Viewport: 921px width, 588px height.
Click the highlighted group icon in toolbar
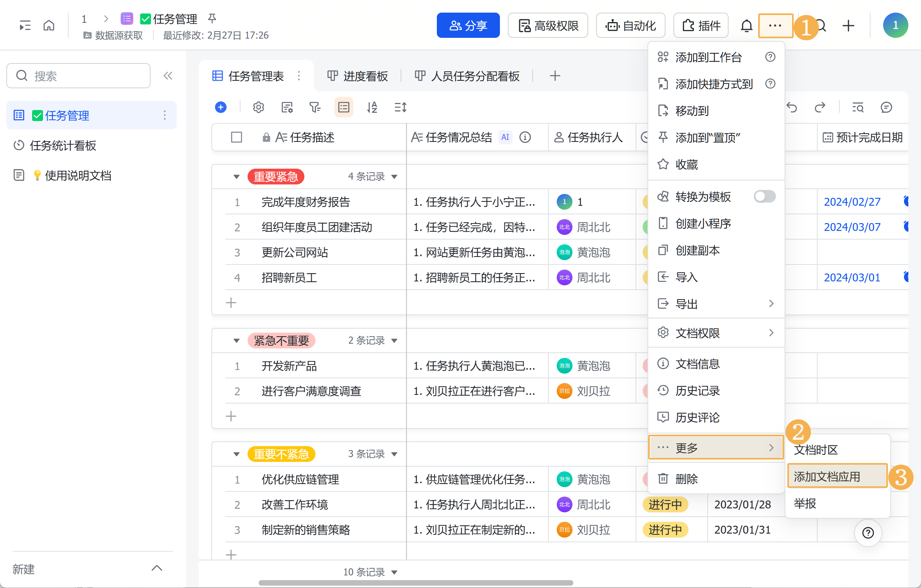click(344, 107)
